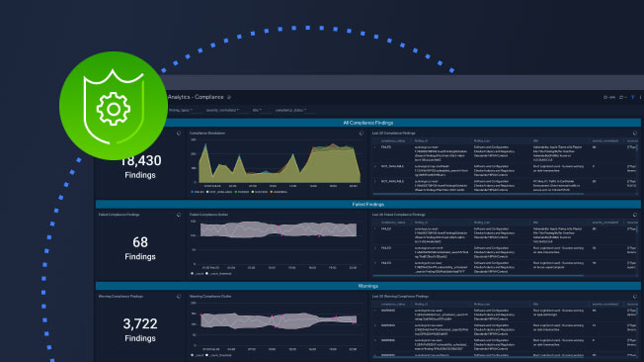Open the finding_type filter dropdown
The image size is (644, 362).
pos(181,110)
